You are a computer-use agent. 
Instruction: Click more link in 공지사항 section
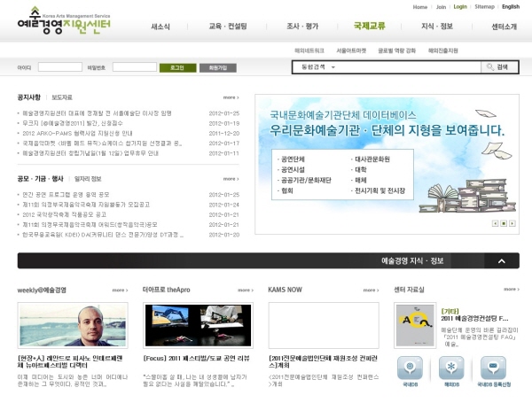tap(231, 97)
